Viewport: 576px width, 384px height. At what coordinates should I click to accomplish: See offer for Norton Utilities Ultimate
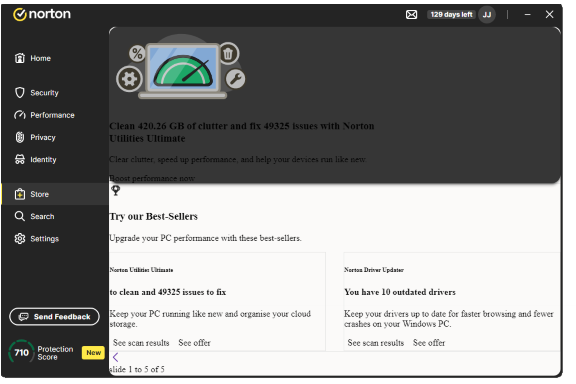pyautogui.click(x=194, y=343)
